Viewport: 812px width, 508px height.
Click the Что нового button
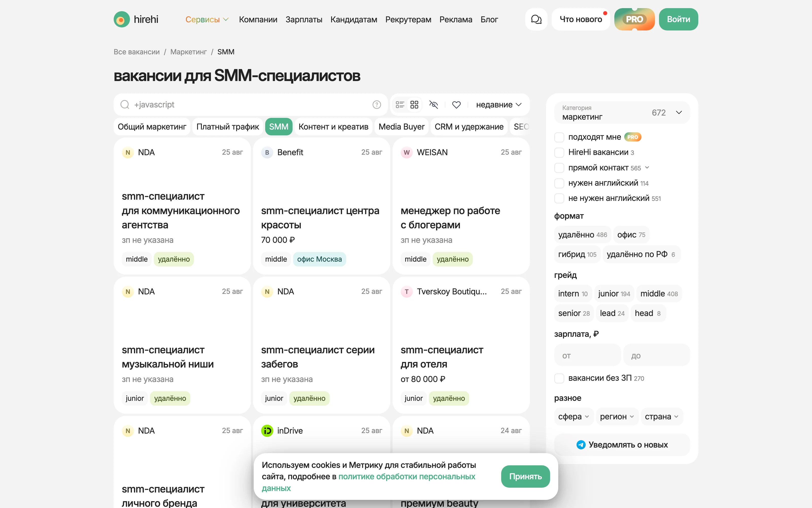tap(581, 20)
